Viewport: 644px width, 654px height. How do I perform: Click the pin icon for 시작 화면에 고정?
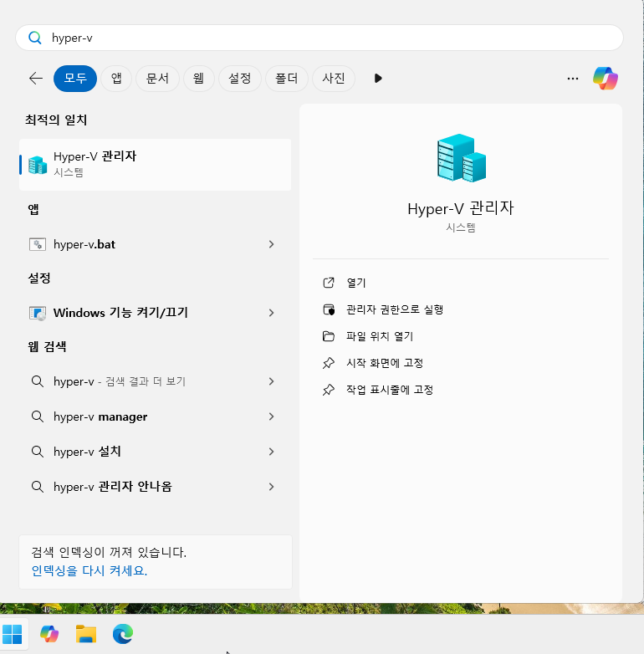(x=329, y=363)
